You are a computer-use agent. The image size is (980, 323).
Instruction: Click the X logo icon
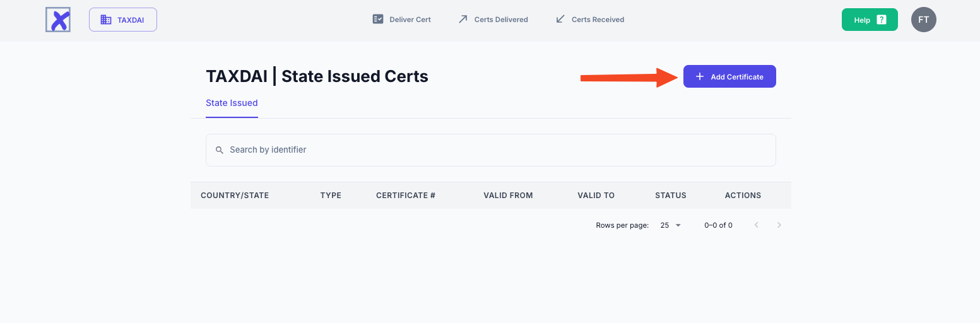[58, 20]
